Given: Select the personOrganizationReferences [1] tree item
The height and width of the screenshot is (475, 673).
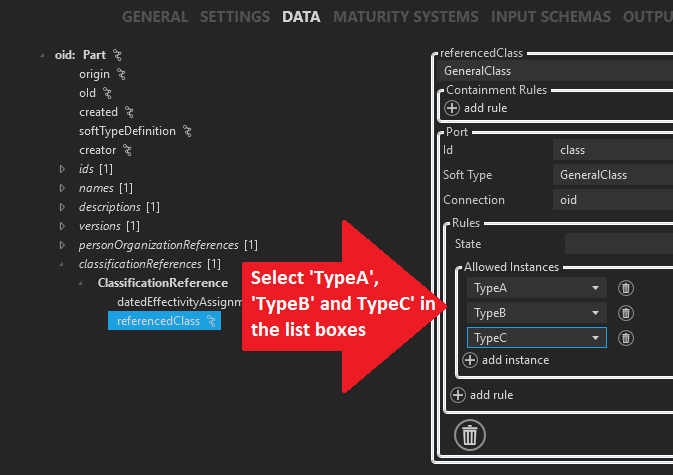Looking at the screenshot, I should tap(168, 245).
